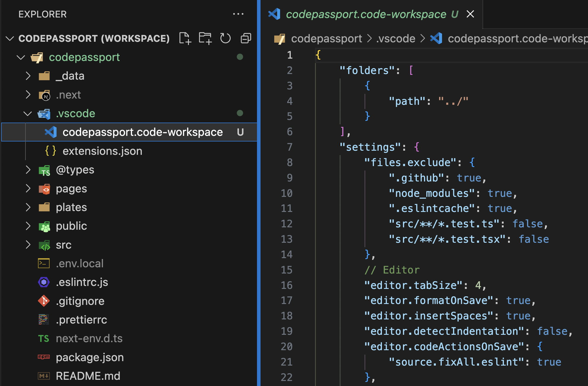
Task: Expand the pages folder
Action: point(28,189)
